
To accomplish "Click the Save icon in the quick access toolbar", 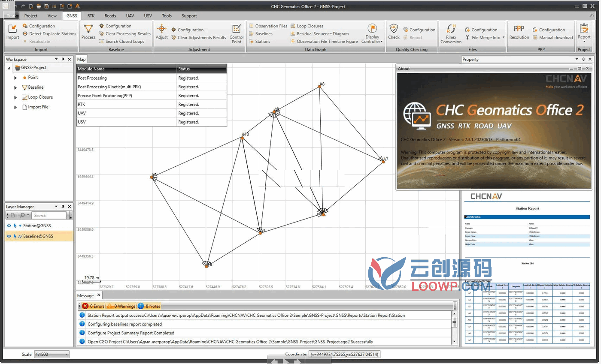I will (46, 6).
